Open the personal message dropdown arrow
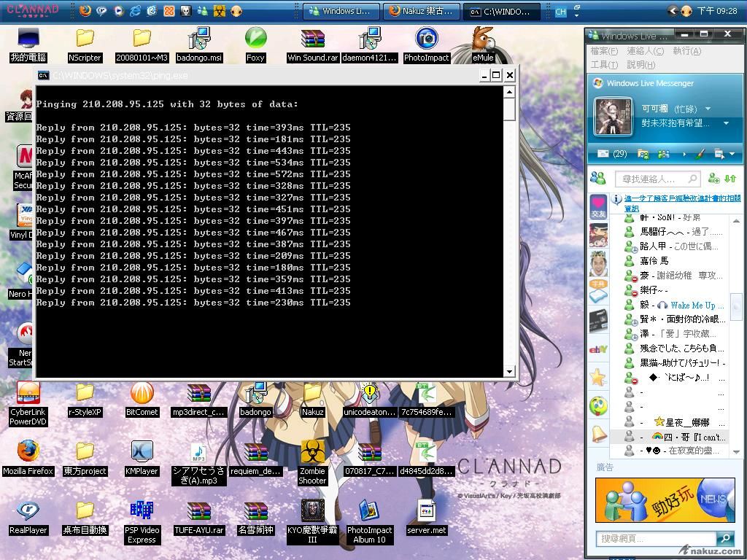 click(726, 123)
